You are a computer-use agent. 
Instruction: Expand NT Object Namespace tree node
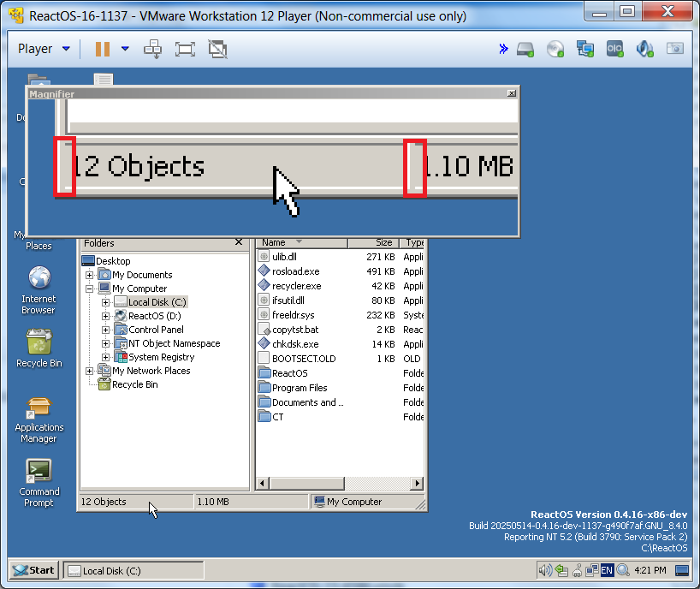105,343
